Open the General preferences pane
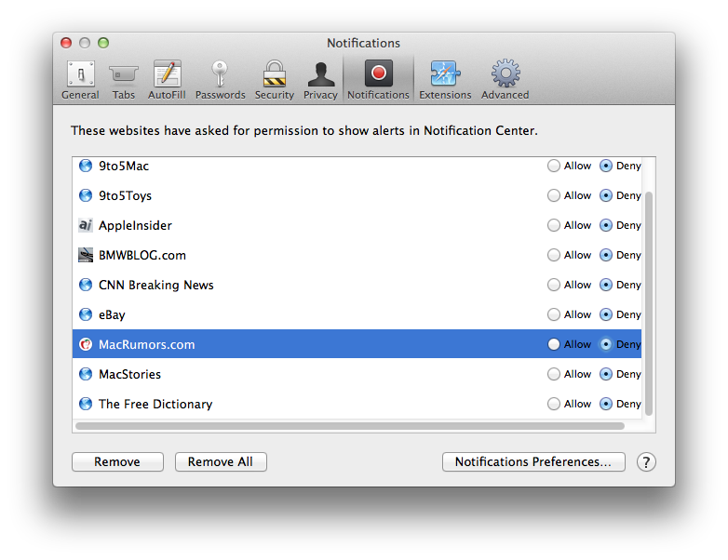Viewport: 728px width, 560px height. [80, 79]
